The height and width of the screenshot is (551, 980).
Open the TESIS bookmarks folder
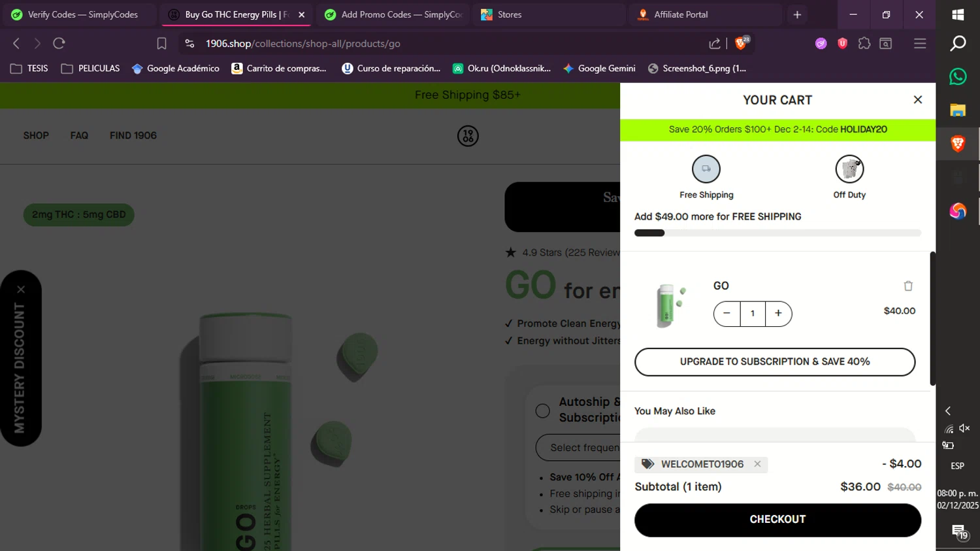(x=29, y=69)
